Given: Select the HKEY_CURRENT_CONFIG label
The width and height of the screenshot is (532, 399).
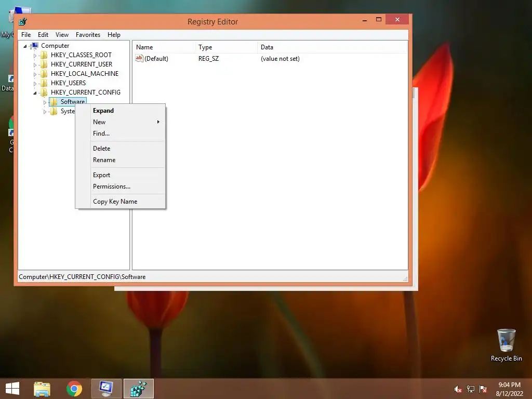Looking at the screenshot, I should click(x=86, y=92).
